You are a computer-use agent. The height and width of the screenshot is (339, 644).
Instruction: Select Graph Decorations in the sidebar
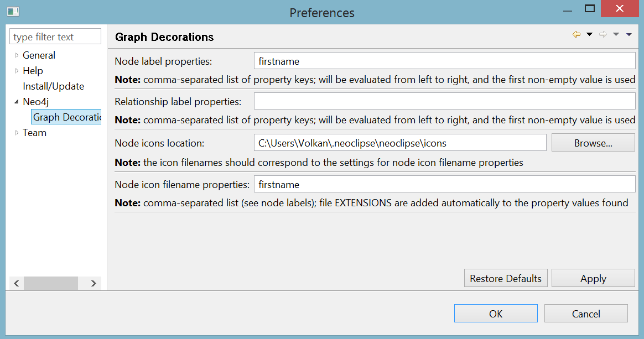coord(65,117)
